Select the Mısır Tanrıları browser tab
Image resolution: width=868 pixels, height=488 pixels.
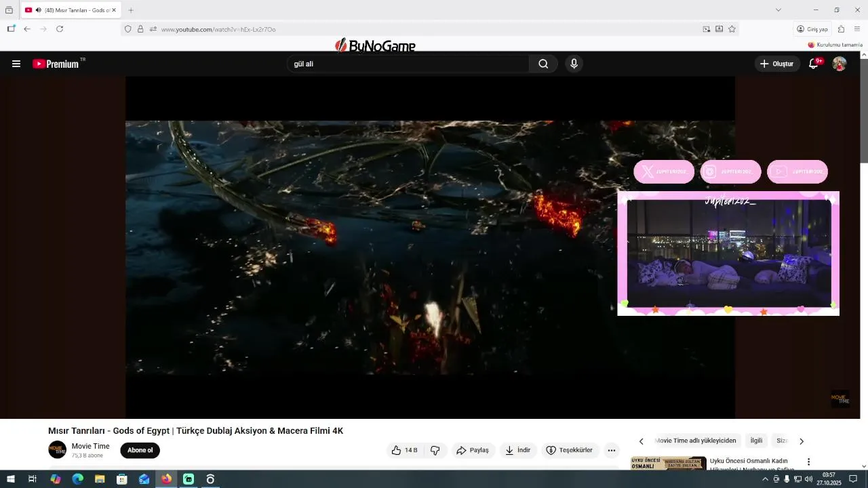tap(71, 10)
